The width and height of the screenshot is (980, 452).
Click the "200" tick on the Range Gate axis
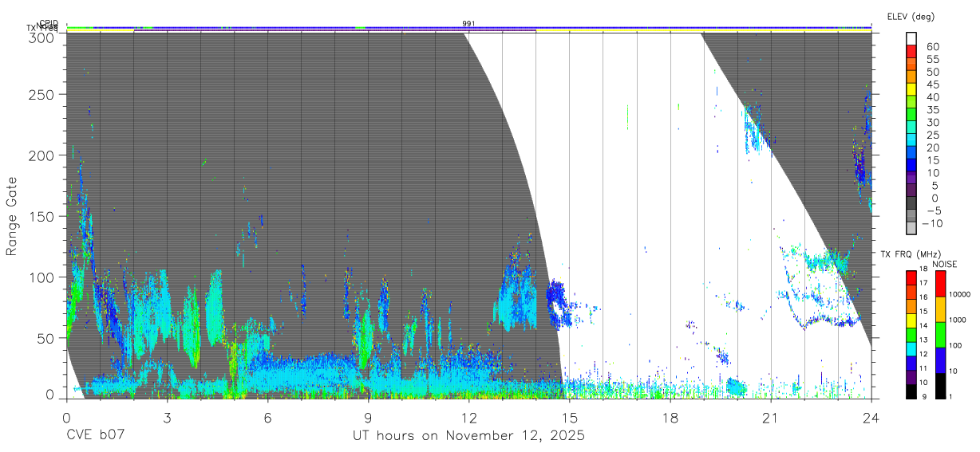point(41,155)
